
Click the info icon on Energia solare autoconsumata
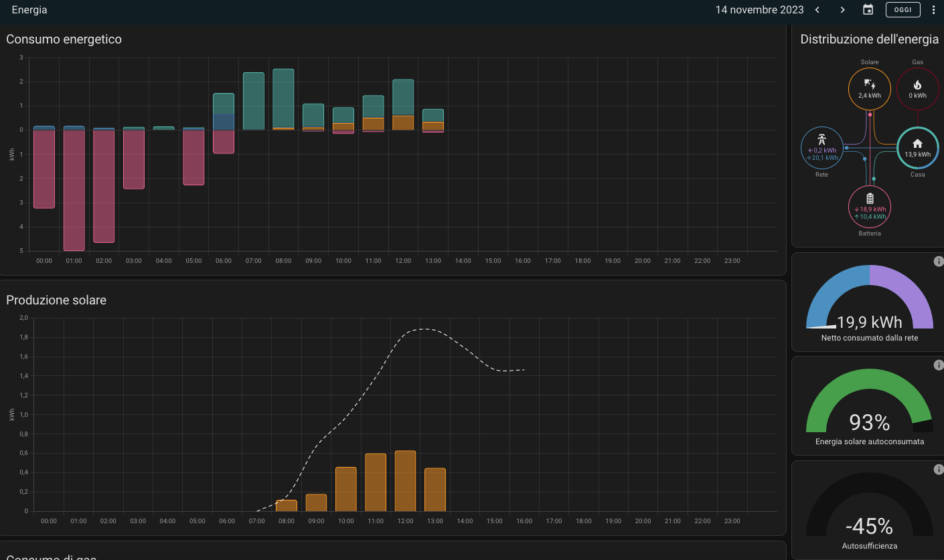pos(939,365)
